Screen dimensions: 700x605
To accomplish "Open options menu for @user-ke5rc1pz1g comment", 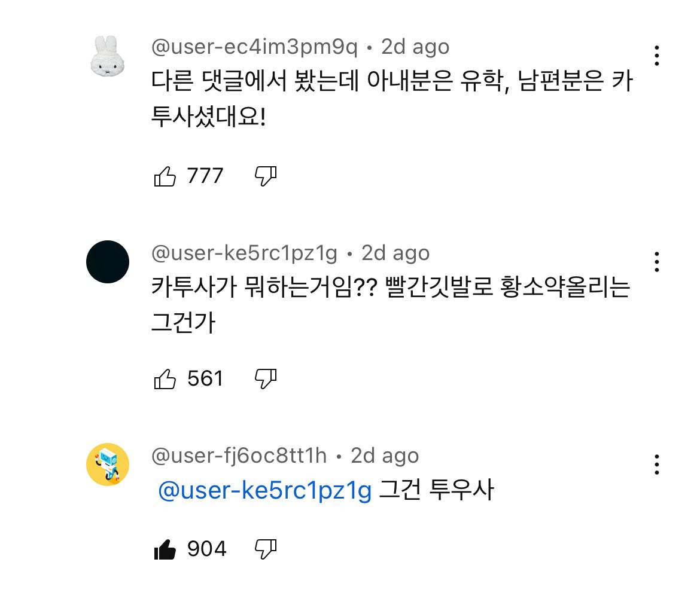I will pos(657,261).
